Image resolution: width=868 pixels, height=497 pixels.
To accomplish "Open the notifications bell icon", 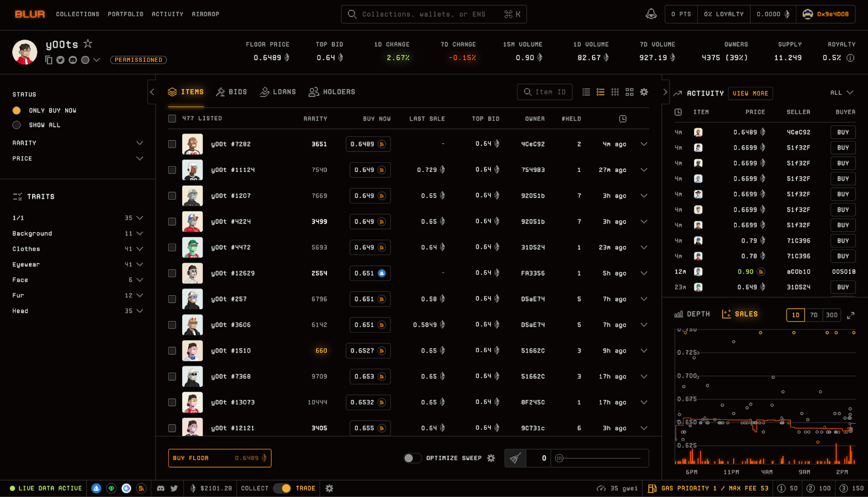I will (651, 14).
